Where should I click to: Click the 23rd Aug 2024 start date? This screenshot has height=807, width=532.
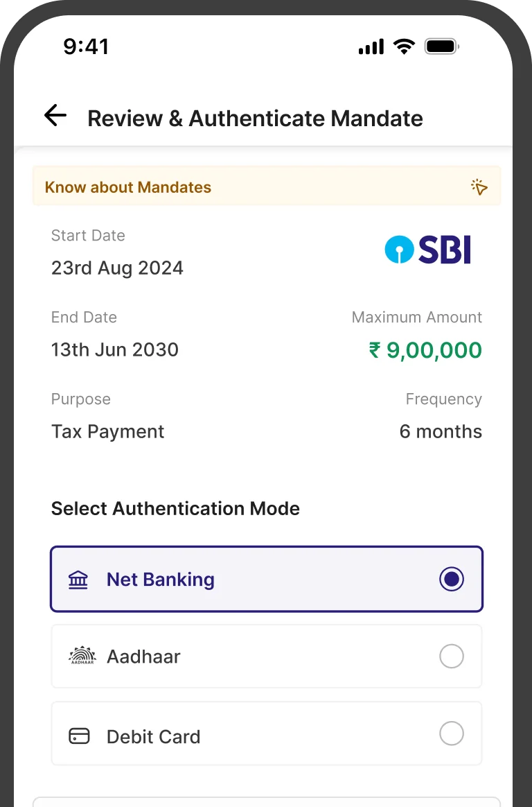coord(117,268)
